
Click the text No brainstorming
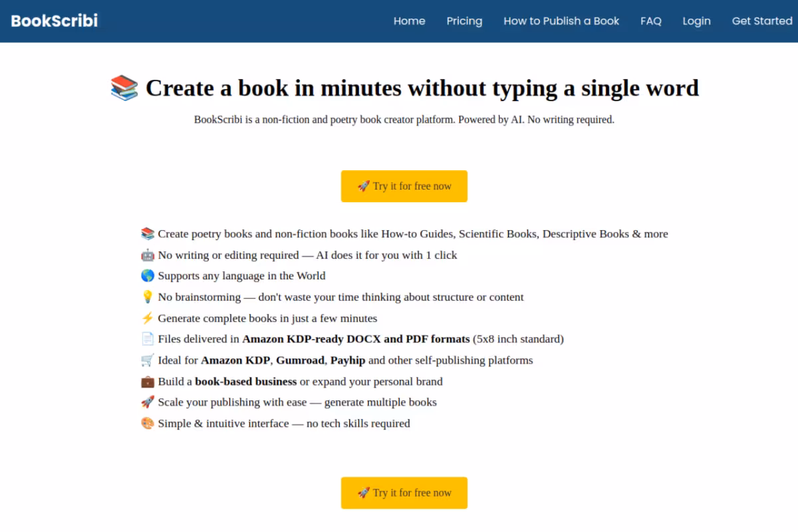point(199,297)
